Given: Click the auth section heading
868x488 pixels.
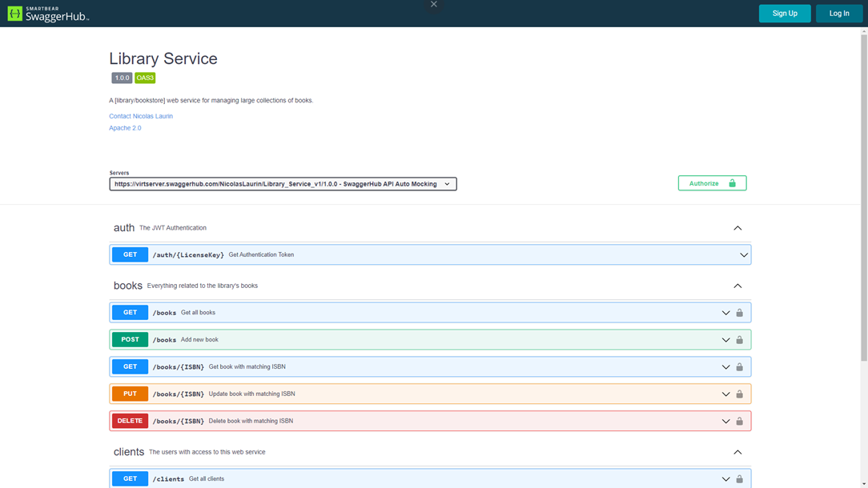Looking at the screenshot, I should click(x=124, y=228).
